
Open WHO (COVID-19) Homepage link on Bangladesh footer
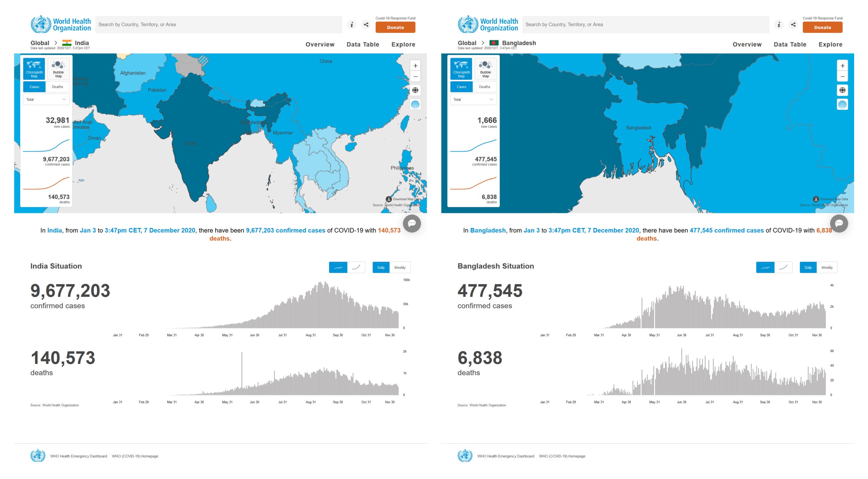[x=562, y=456]
